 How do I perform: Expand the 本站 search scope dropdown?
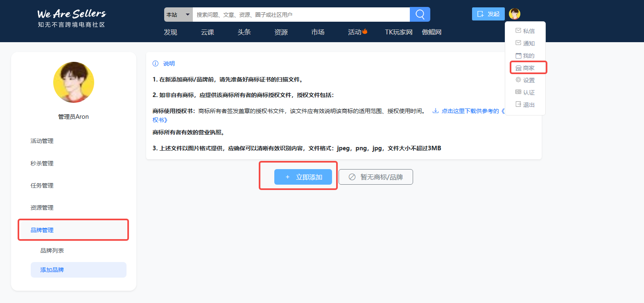coord(178,15)
